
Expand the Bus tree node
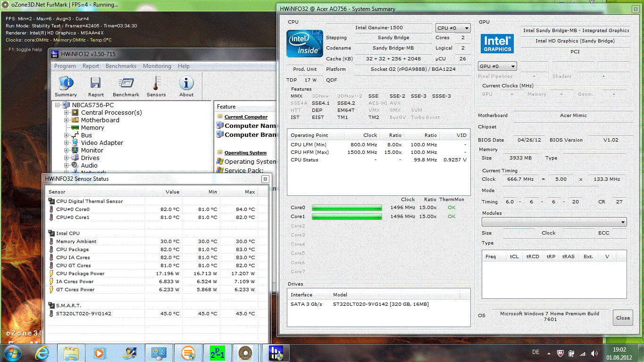pos(67,135)
